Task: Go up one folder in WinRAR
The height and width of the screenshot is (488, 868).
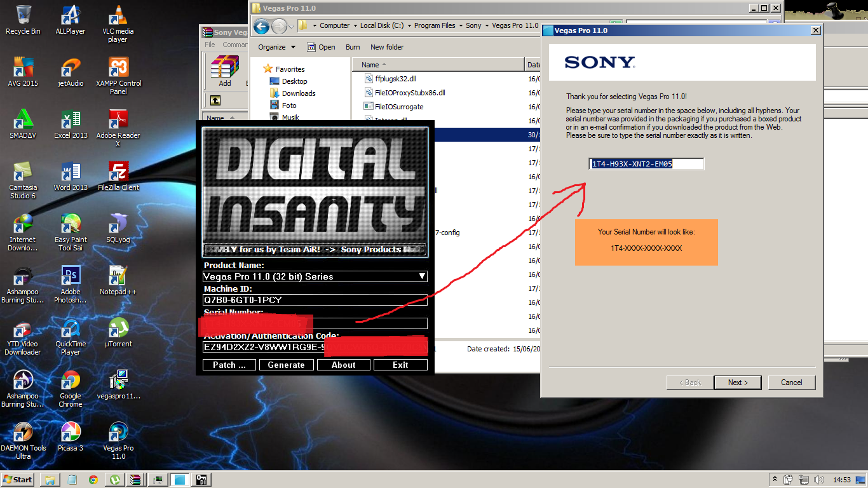Action: click(x=215, y=100)
